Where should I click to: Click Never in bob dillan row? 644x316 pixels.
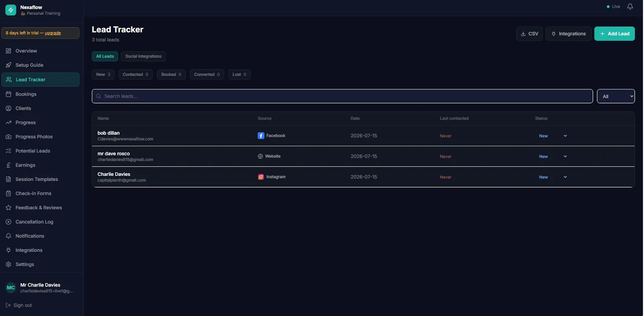446,136
